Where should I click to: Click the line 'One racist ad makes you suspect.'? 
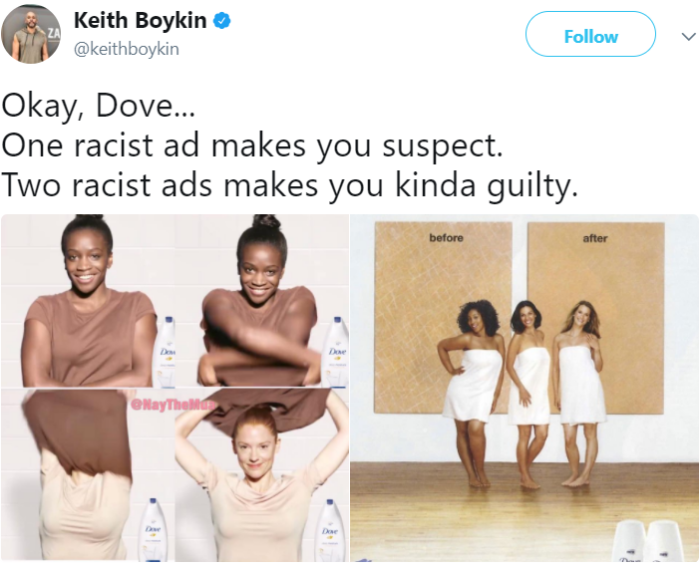point(253,146)
